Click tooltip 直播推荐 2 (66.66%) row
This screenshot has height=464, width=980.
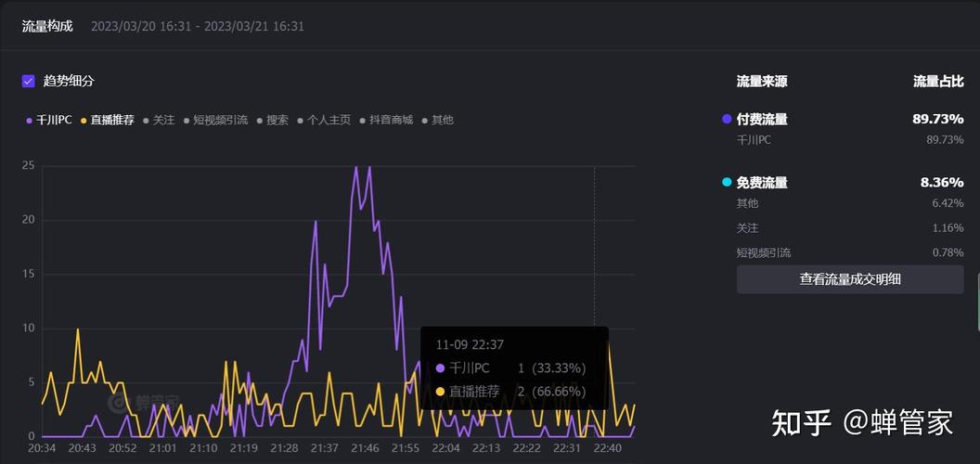click(511, 393)
